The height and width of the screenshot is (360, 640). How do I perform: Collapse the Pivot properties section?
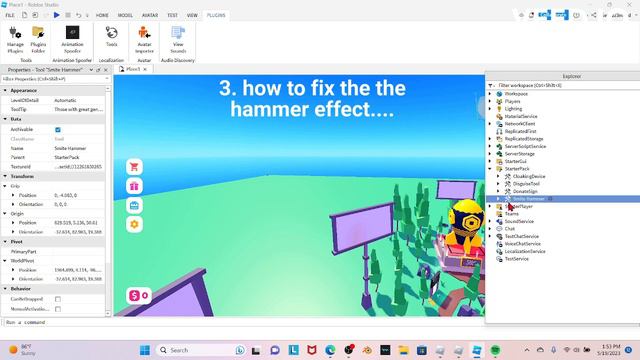point(5,242)
